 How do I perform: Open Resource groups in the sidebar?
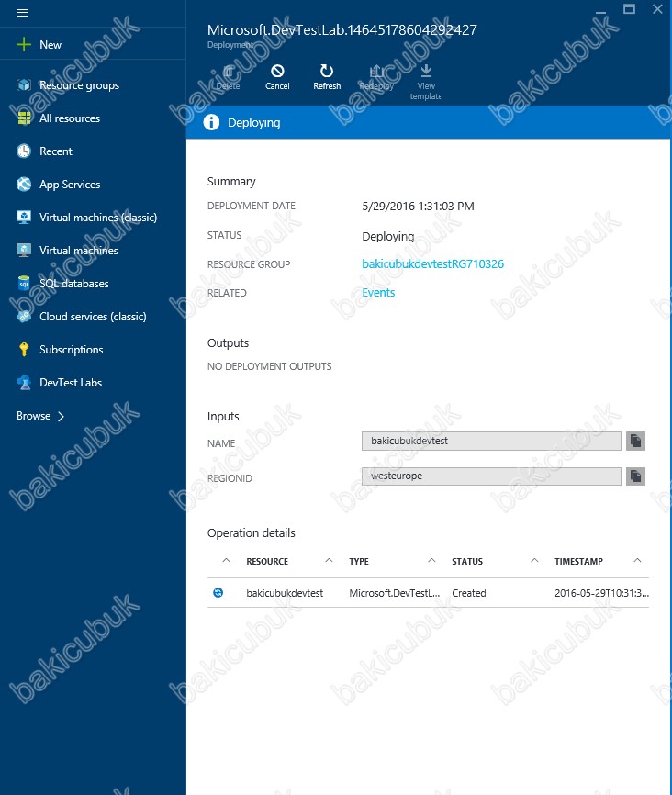(79, 85)
